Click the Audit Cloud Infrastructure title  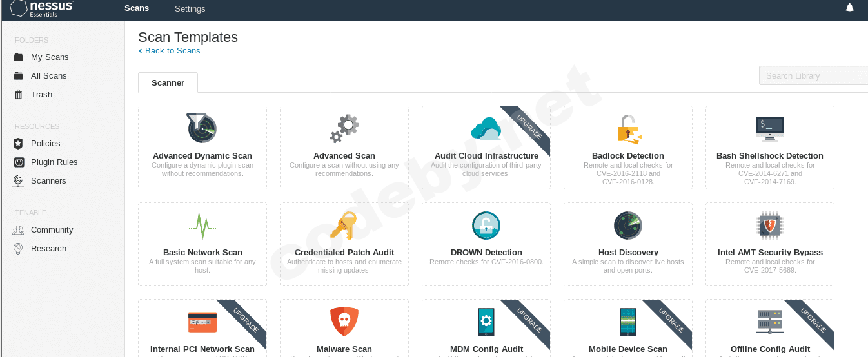pyautogui.click(x=486, y=156)
